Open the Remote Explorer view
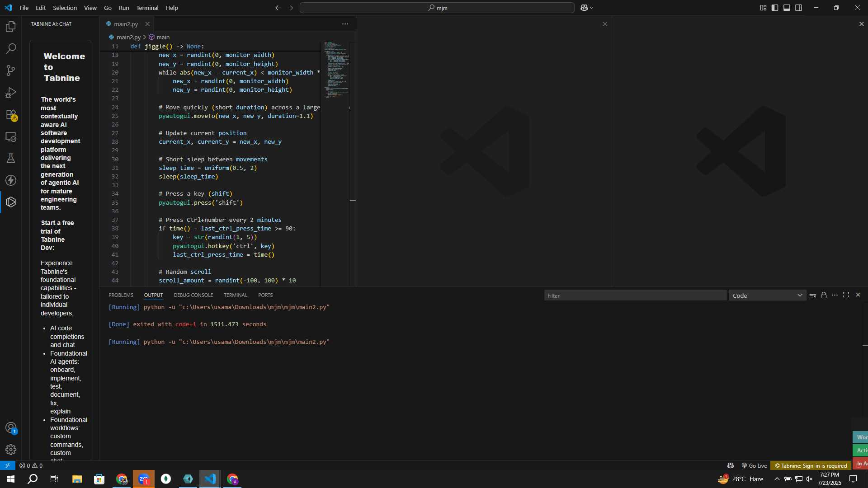Image resolution: width=868 pixels, height=488 pixels. point(11,136)
